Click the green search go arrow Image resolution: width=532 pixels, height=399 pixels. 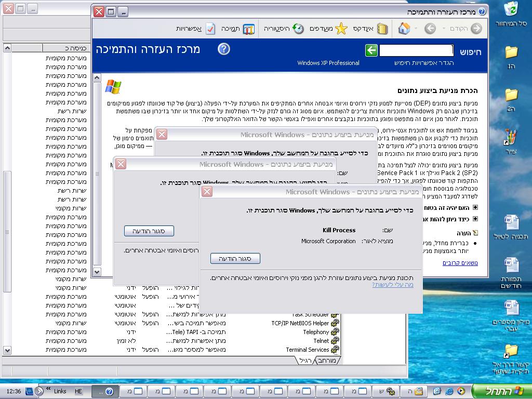tap(371, 50)
